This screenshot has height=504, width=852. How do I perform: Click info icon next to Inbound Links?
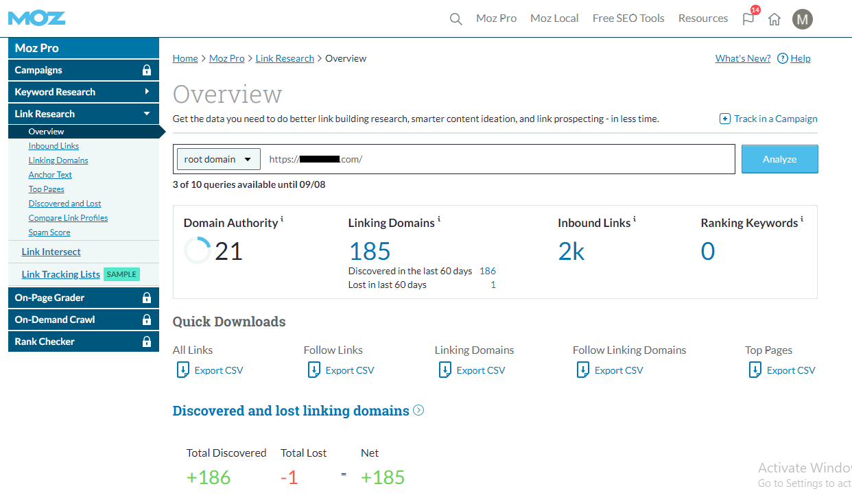click(635, 219)
